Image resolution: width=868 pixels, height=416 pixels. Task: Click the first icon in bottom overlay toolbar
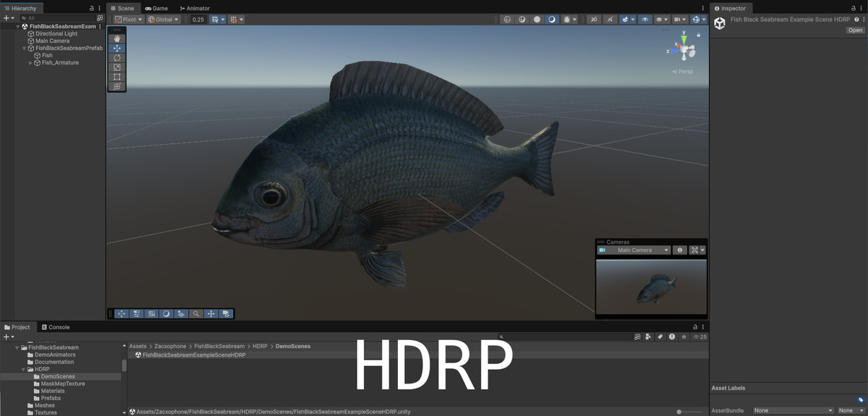pyautogui.click(x=122, y=314)
